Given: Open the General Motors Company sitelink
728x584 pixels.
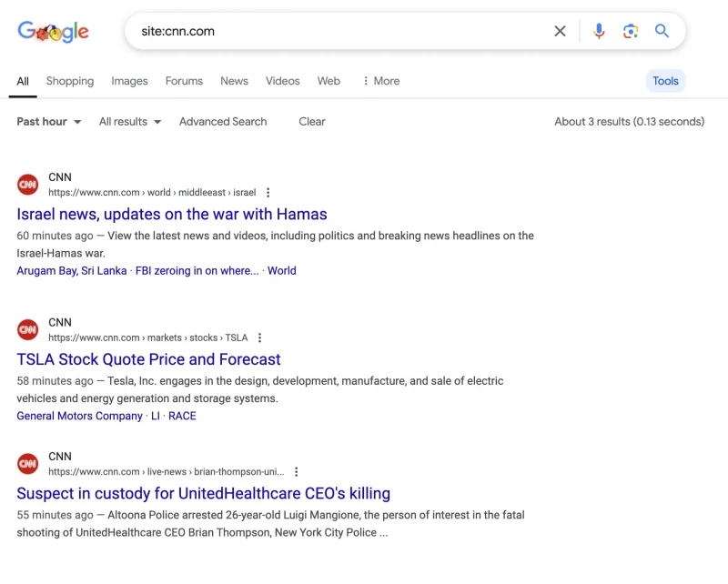Looking at the screenshot, I should 79,416.
